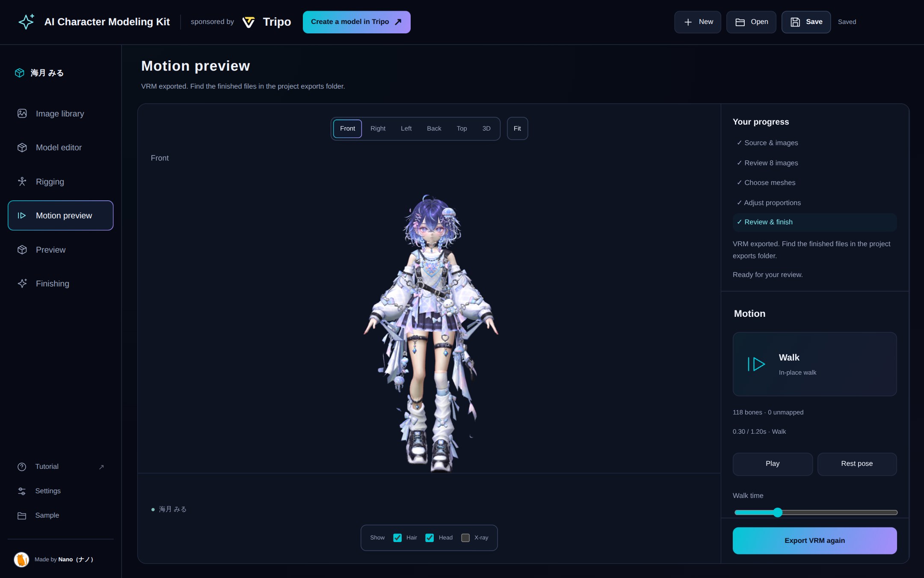
Task: Click the Open project button
Action: pyautogui.click(x=751, y=22)
